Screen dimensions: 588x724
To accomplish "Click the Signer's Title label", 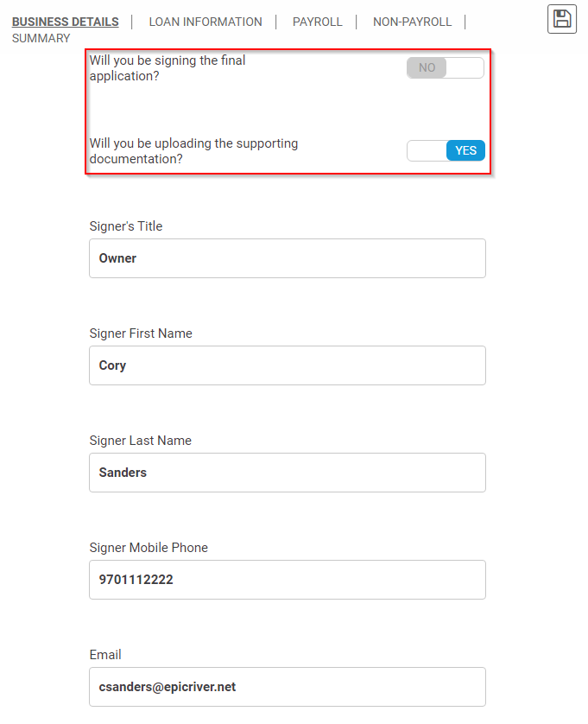I will pyautogui.click(x=126, y=226).
